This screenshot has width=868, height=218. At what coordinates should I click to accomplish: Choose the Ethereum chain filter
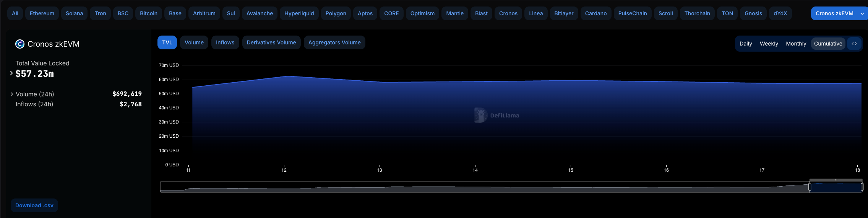[x=42, y=13]
